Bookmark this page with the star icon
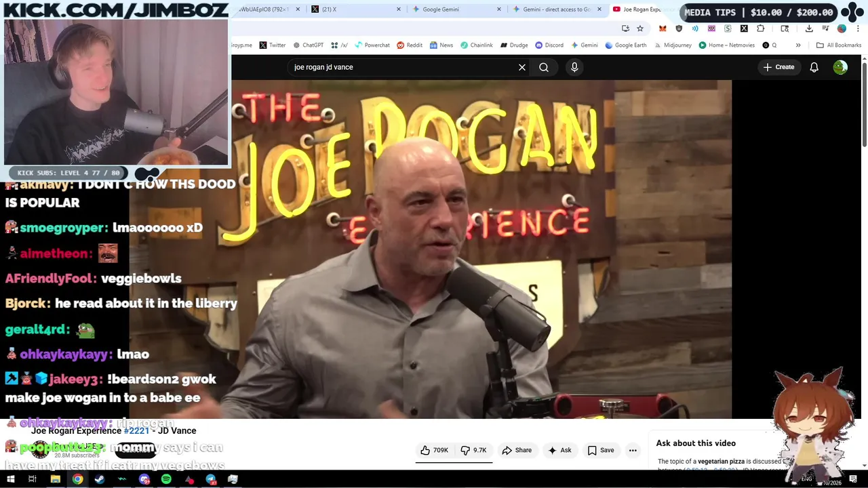This screenshot has width=868, height=488. coord(639,28)
